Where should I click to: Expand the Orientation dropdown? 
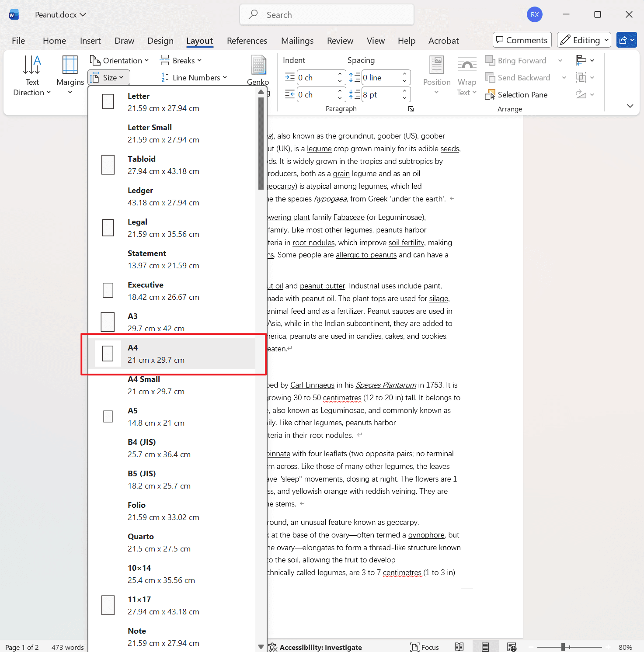click(119, 60)
